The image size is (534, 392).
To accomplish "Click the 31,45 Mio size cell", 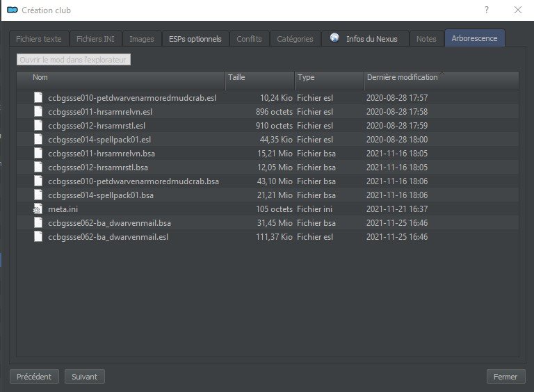I will click(x=275, y=223).
